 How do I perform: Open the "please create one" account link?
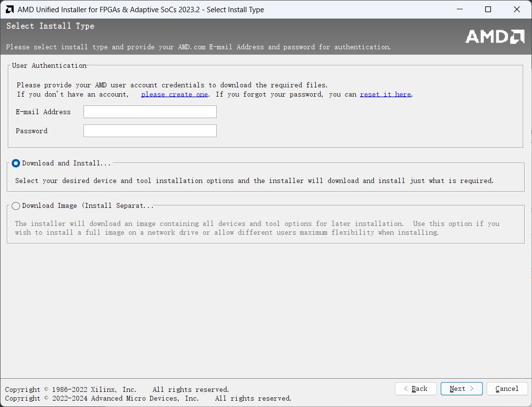tap(174, 94)
